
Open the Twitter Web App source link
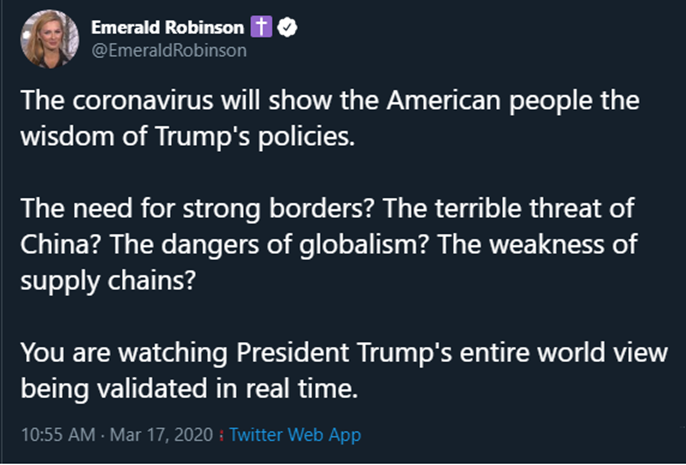(x=295, y=435)
